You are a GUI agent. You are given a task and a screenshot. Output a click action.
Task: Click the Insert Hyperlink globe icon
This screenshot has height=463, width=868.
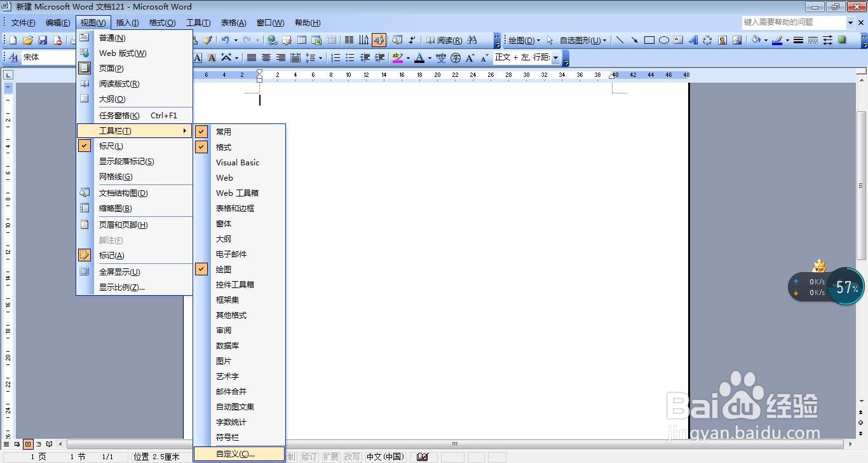(273, 40)
